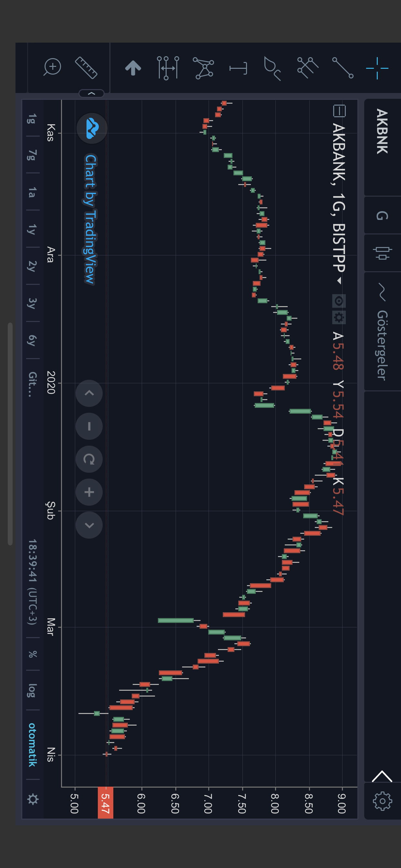
Task: Tap the chart down chevron button
Action: tap(89, 525)
